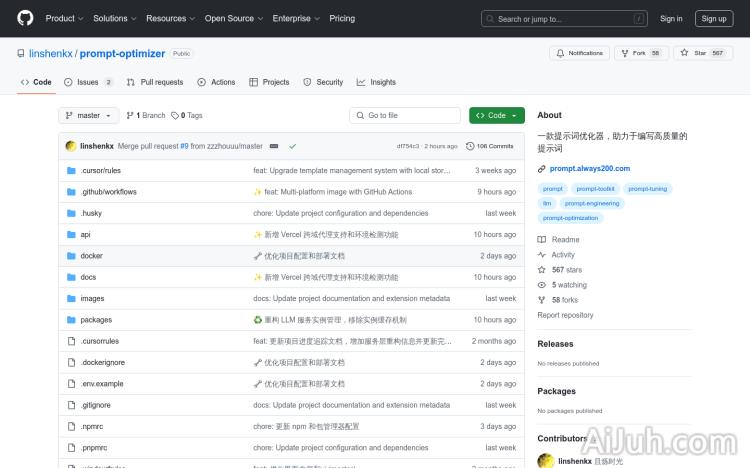This screenshot has height=468, width=750.
Task: Expand the master branch dropdown
Action: [89, 115]
